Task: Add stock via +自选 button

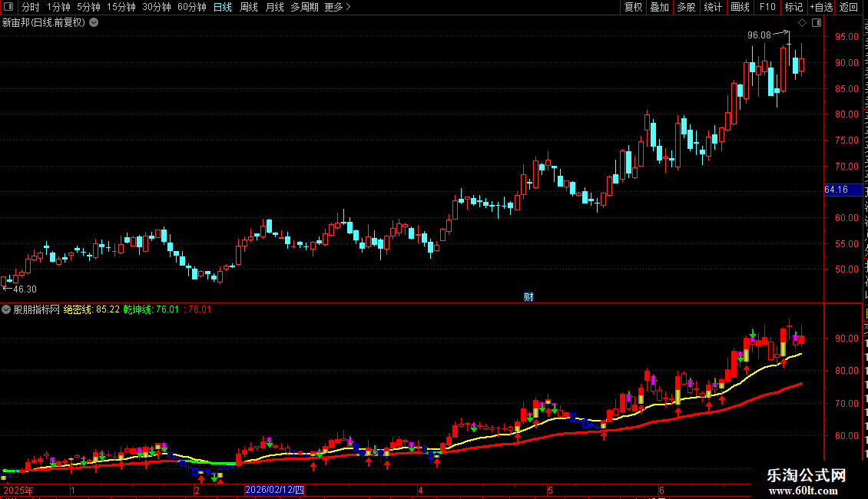Action: 821,7
